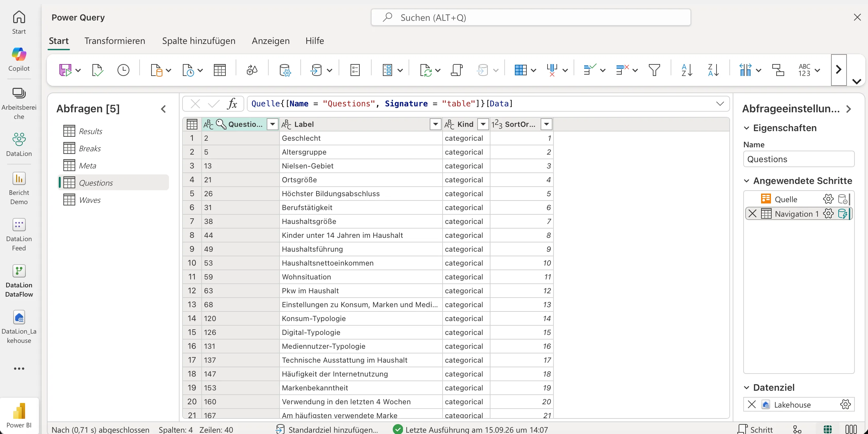Screen dimensions: 868x434
Task: Click the checklist properties icon
Action: point(355,70)
